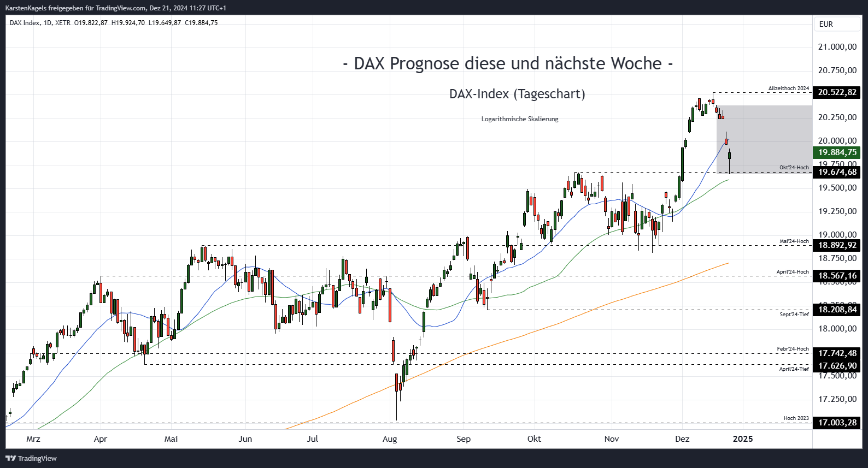
Task: Click the 1D interval label in legend
Action: point(48,23)
